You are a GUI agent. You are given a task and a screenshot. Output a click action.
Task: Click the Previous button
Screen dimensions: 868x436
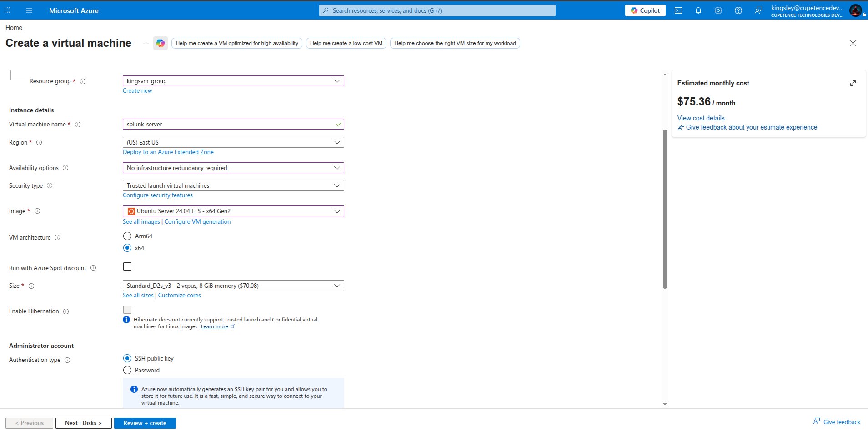(29, 423)
